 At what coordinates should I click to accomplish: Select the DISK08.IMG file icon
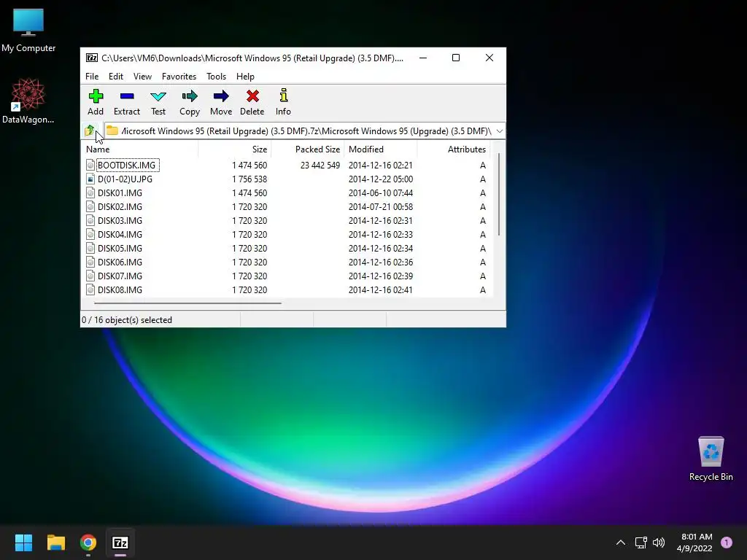pyautogui.click(x=90, y=289)
